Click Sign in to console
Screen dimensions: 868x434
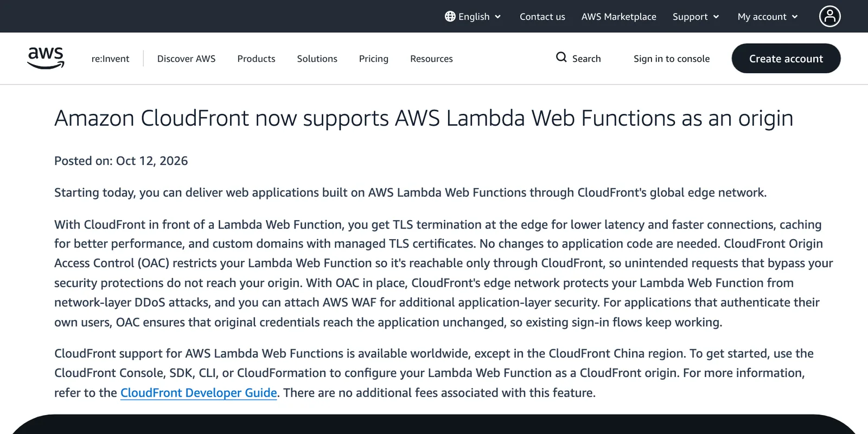(x=672, y=59)
